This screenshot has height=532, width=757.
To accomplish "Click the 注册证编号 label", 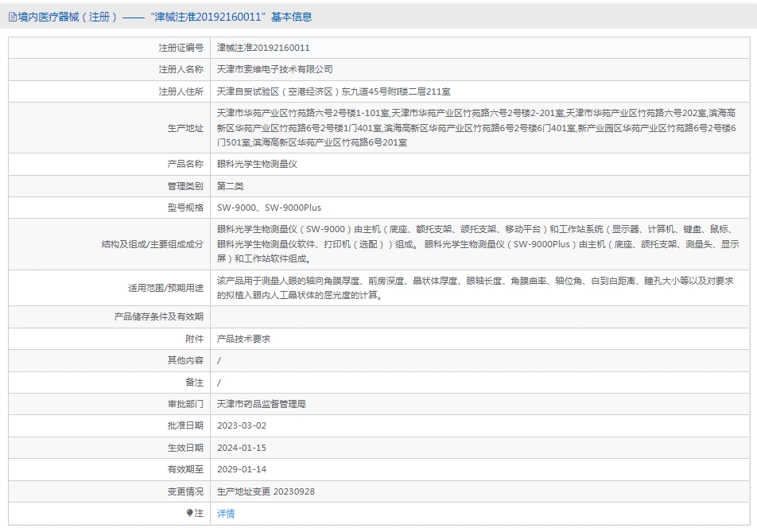I will 181,48.
